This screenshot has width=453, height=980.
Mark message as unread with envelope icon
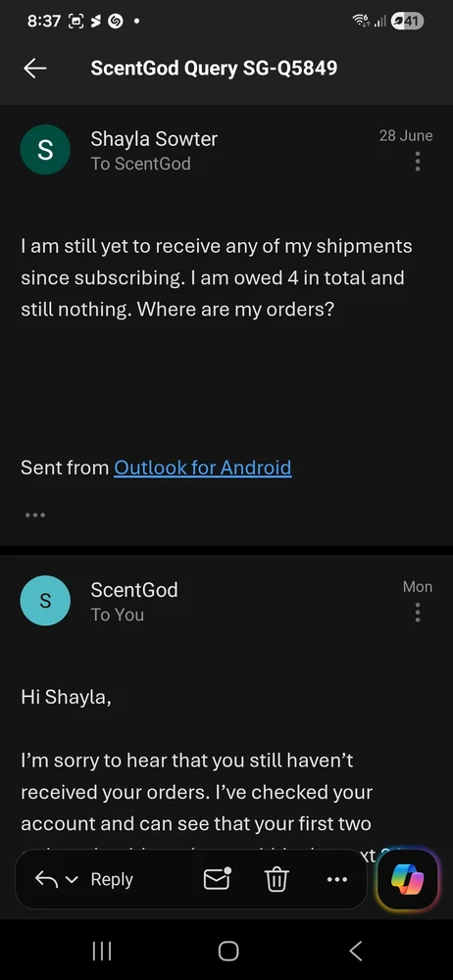click(217, 879)
